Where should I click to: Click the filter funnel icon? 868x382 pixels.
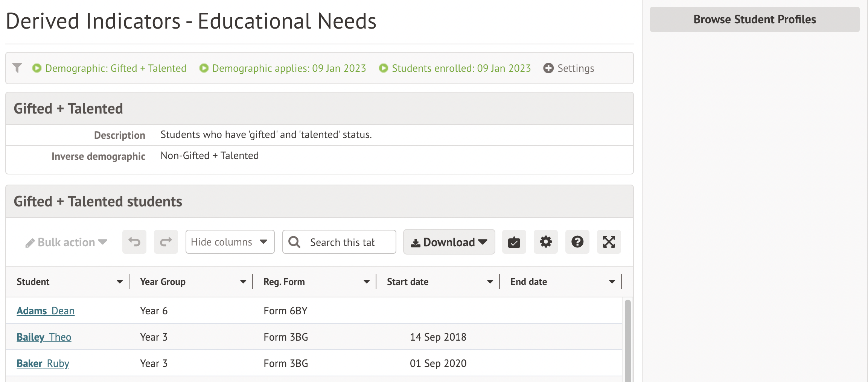point(17,68)
